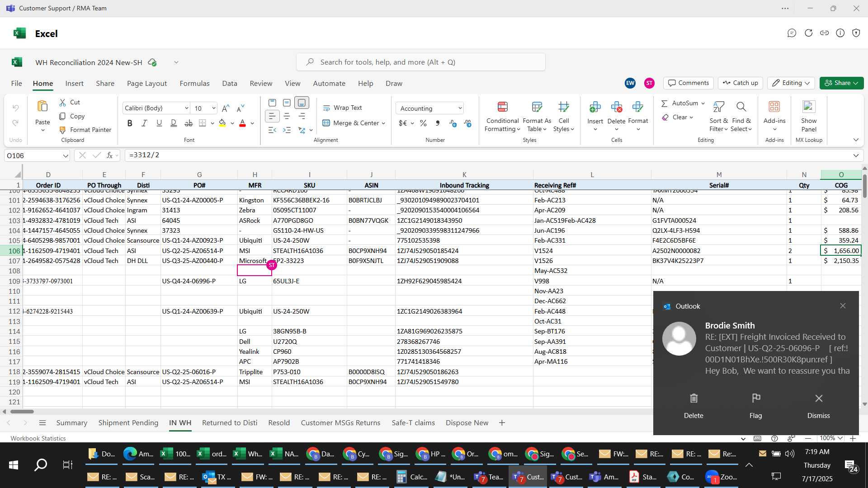Viewport: 868px width, 488px height.
Task: Click the Borders icon
Action: [x=203, y=123]
